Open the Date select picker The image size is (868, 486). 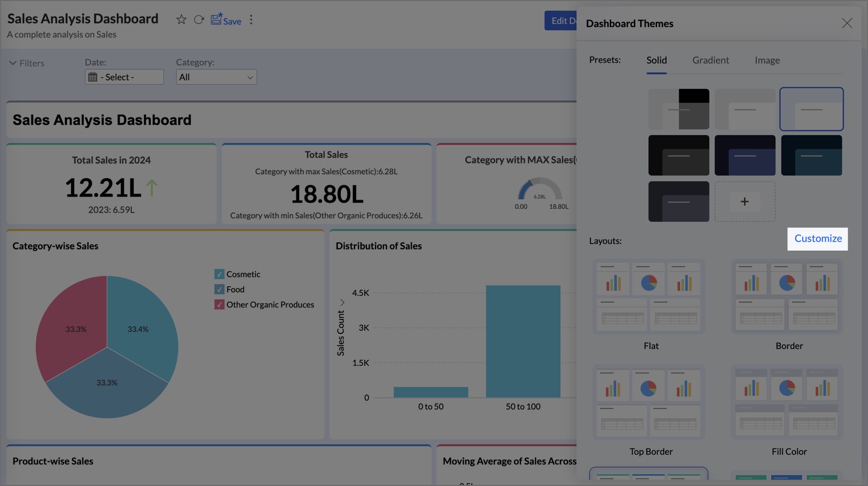(x=124, y=77)
